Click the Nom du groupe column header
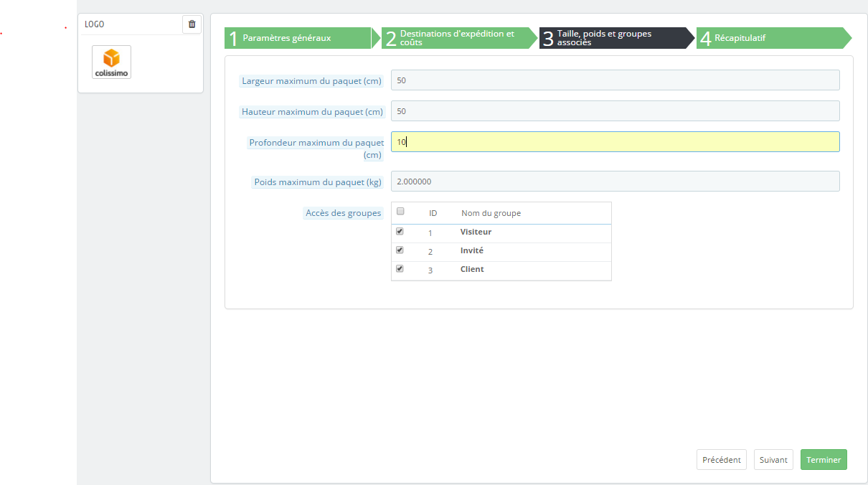The image size is (868, 485). tap(491, 213)
